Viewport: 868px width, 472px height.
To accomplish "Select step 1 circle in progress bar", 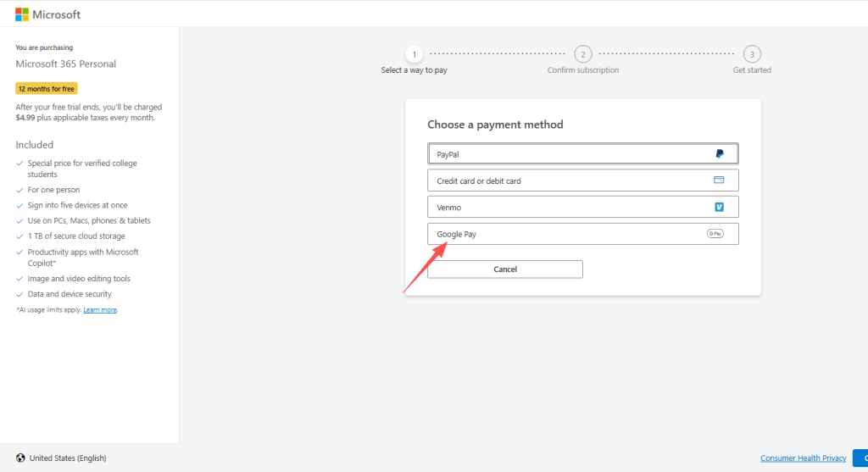I will pyautogui.click(x=414, y=54).
